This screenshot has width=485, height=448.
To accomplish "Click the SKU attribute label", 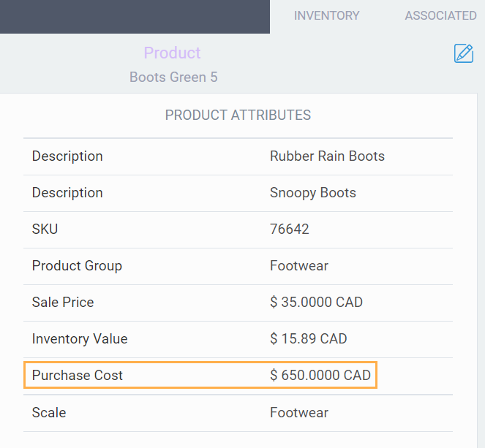I will point(45,229).
